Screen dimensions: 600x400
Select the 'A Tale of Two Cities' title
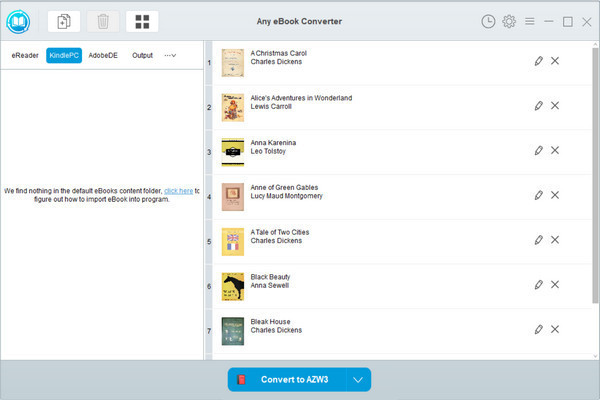coord(280,232)
